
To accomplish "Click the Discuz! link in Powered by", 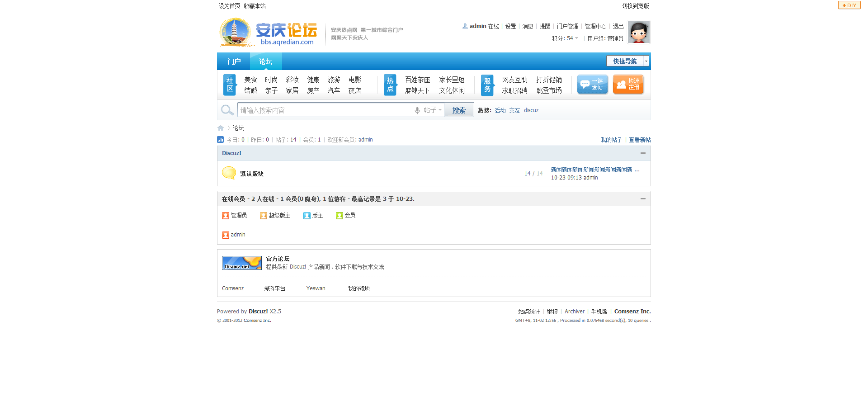I will coord(258,312).
